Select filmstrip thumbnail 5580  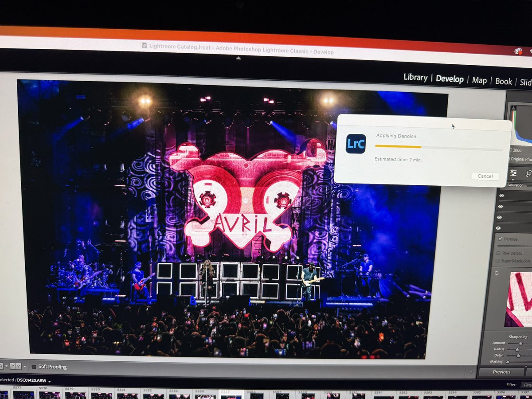[101, 393]
